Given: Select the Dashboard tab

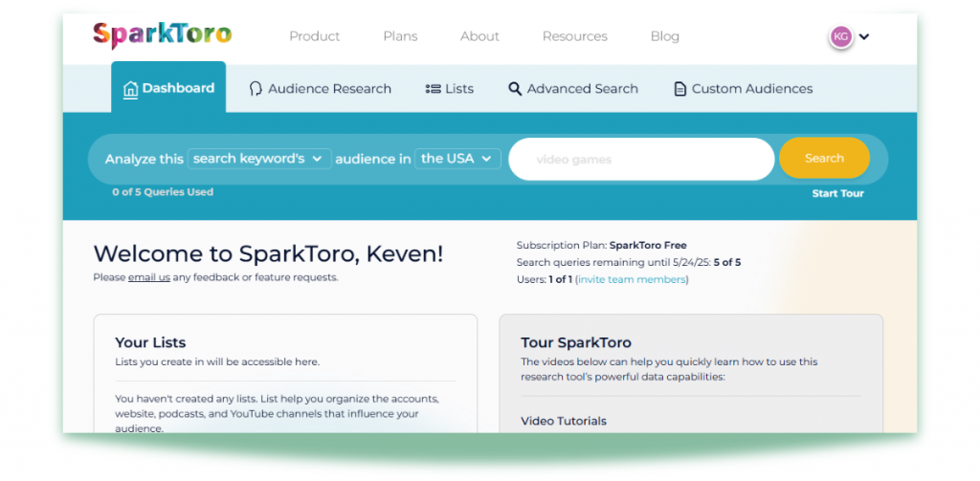Looking at the screenshot, I should [168, 87].
